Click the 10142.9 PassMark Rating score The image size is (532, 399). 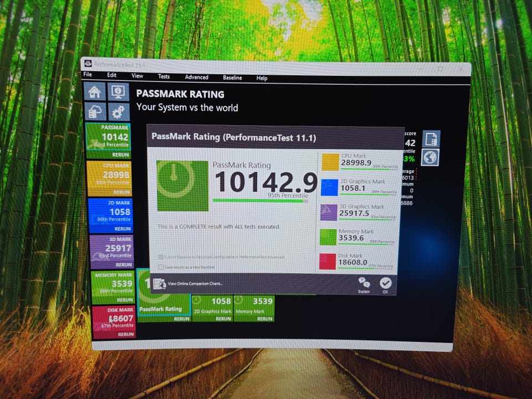(266, 182)
